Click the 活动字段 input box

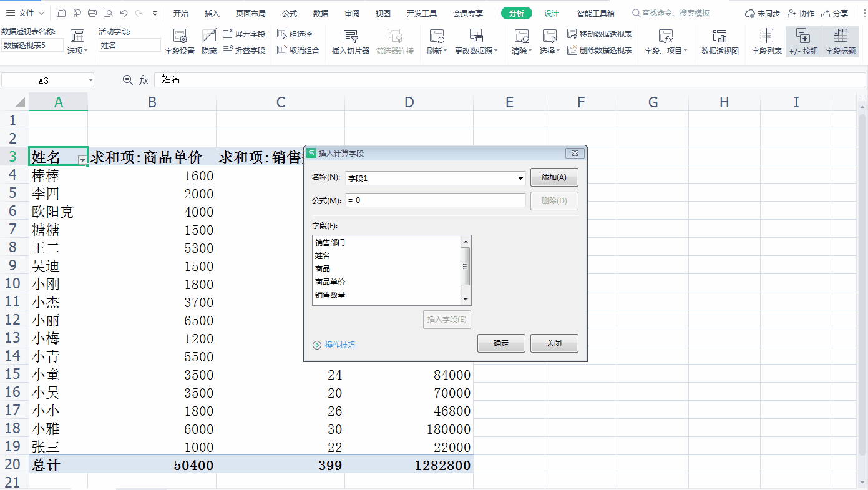point(129,45)
